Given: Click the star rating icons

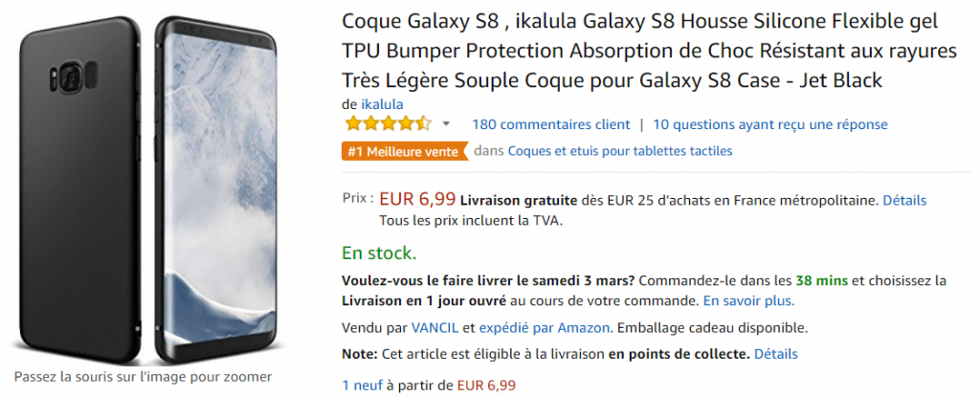Looking at the screenshot, I should pyautogui.click(x=389, y=124).
